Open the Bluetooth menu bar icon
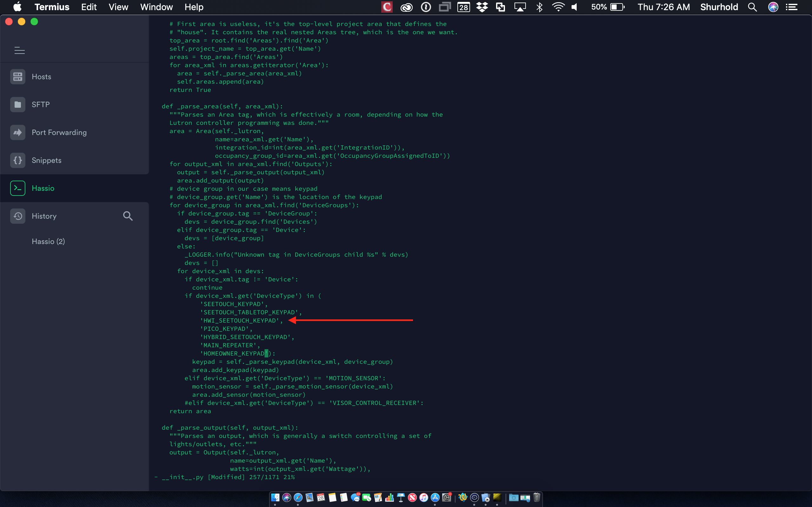 point(539,7)
